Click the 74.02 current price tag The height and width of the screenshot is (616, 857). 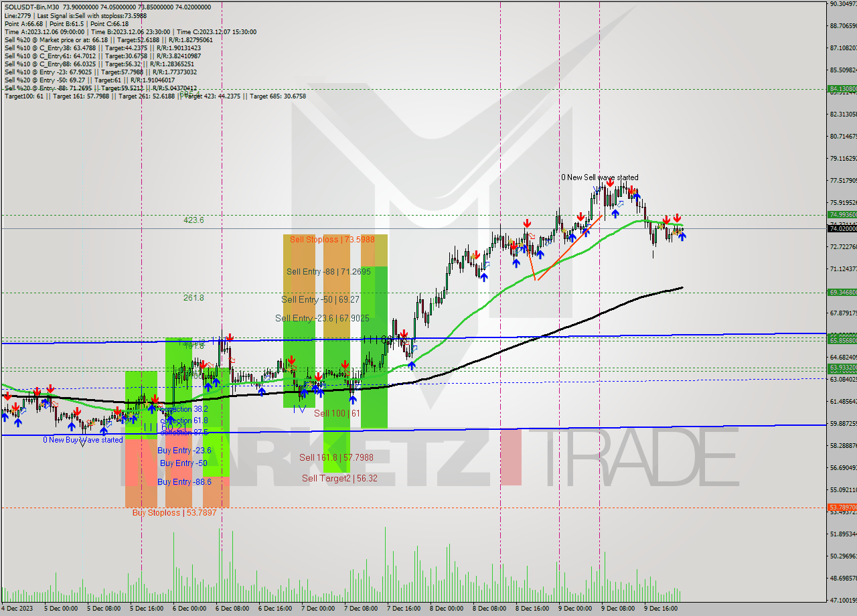[x=842, y=228]
